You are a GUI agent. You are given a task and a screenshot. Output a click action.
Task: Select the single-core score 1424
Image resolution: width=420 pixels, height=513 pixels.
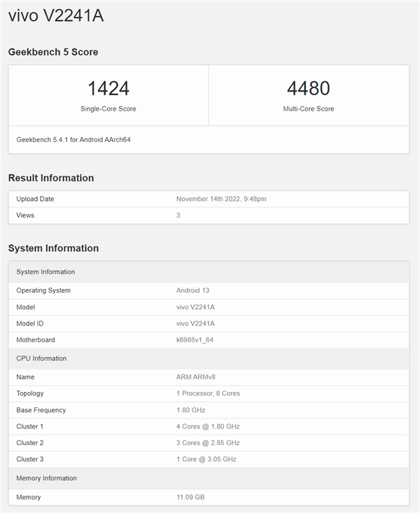(x=108, y=88)
